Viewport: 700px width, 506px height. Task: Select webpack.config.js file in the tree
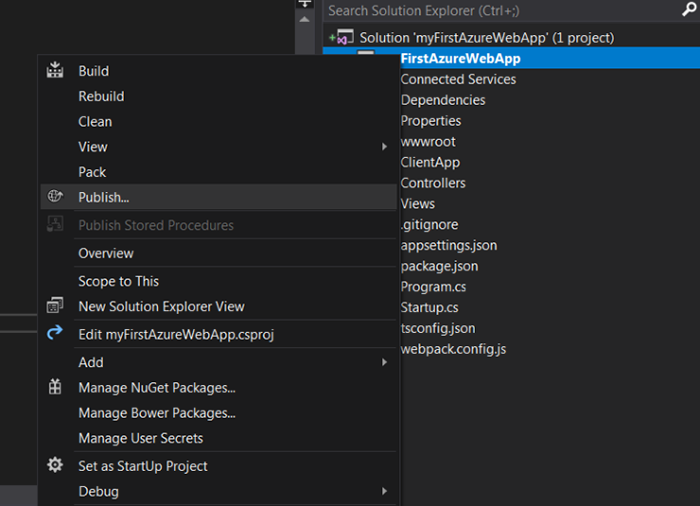pyautogui.click(x=453, y=349)
